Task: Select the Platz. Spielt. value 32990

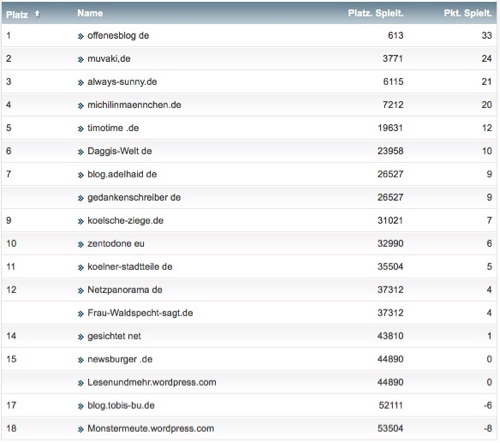Action: (x=390, y=244)
